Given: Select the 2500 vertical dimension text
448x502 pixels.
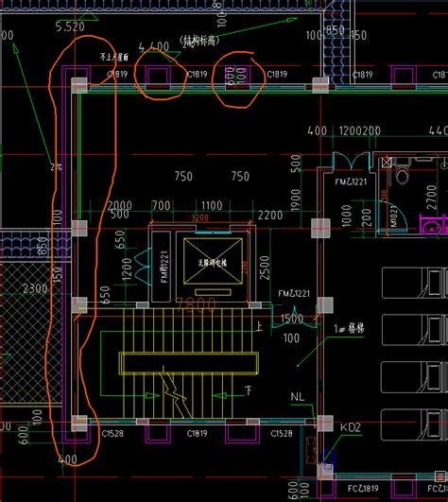Looking at the screenshot, I should coord(265,268).
